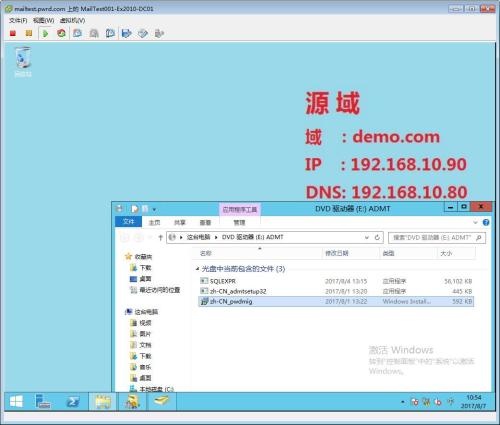Click the Windows Start button
Viewport: 500px width, 425px height.
point(16,402)
